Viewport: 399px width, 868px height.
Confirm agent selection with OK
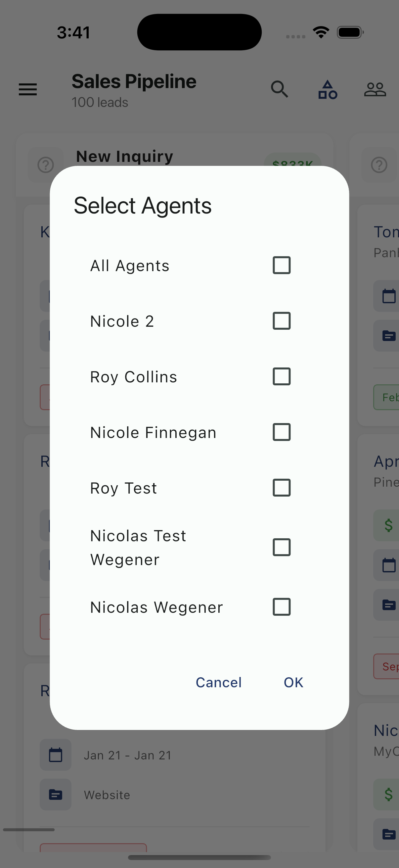(x=293, y=682)
